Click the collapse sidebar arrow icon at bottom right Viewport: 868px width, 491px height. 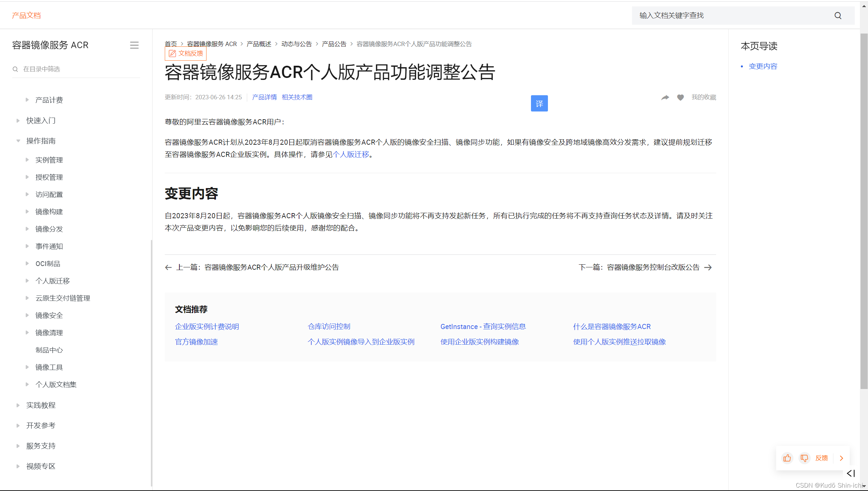coord(851,473)
